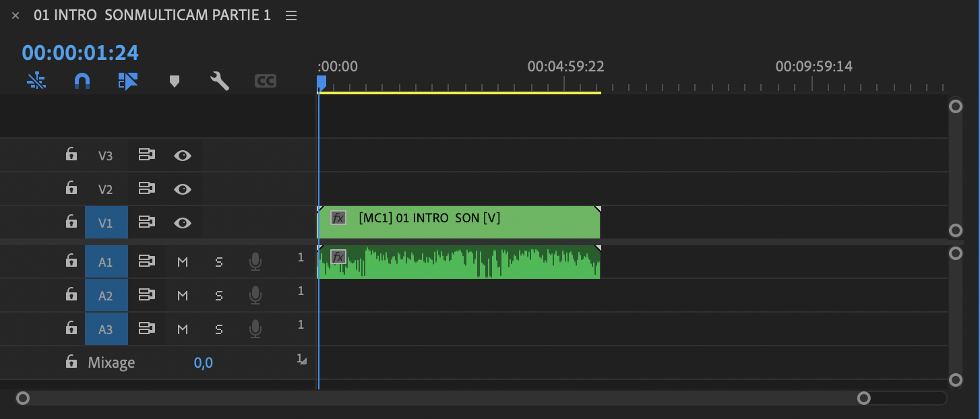
Task: Click the CC captions icon
Action: pos(266,82)
